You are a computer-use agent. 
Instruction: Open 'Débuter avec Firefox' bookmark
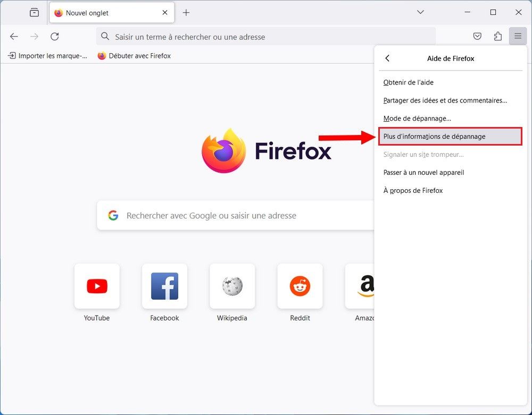point(134,55)
